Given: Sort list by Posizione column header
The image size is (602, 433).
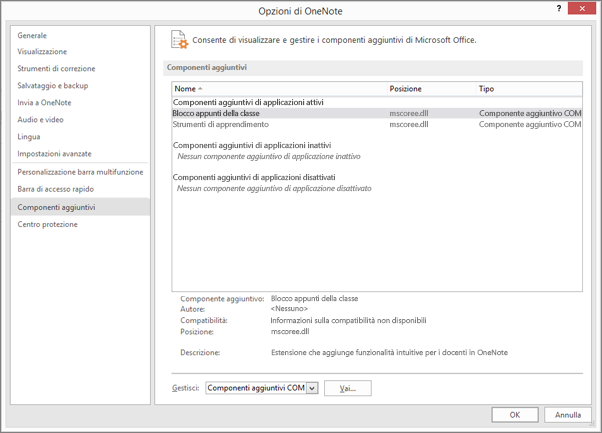Looking at the screenshot, I should click(x=431, y=89).
